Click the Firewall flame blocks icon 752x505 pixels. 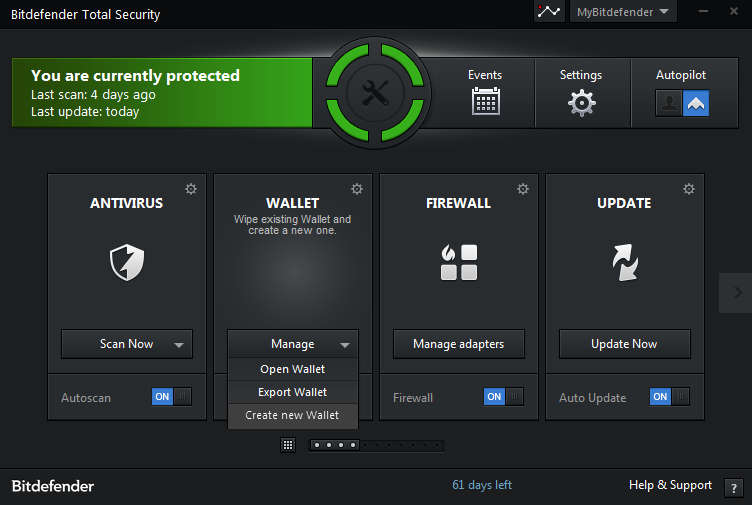(458, 262)
